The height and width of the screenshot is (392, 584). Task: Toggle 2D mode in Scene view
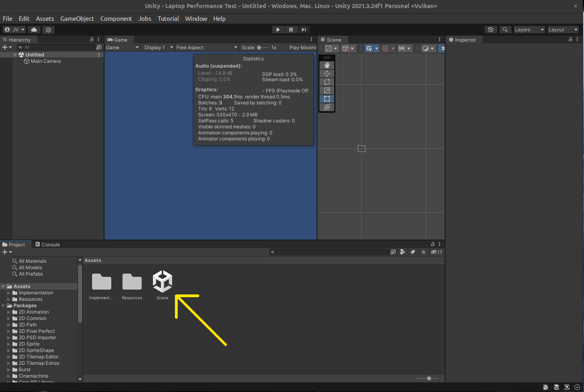pyautogui.click(x=442, y=48)
